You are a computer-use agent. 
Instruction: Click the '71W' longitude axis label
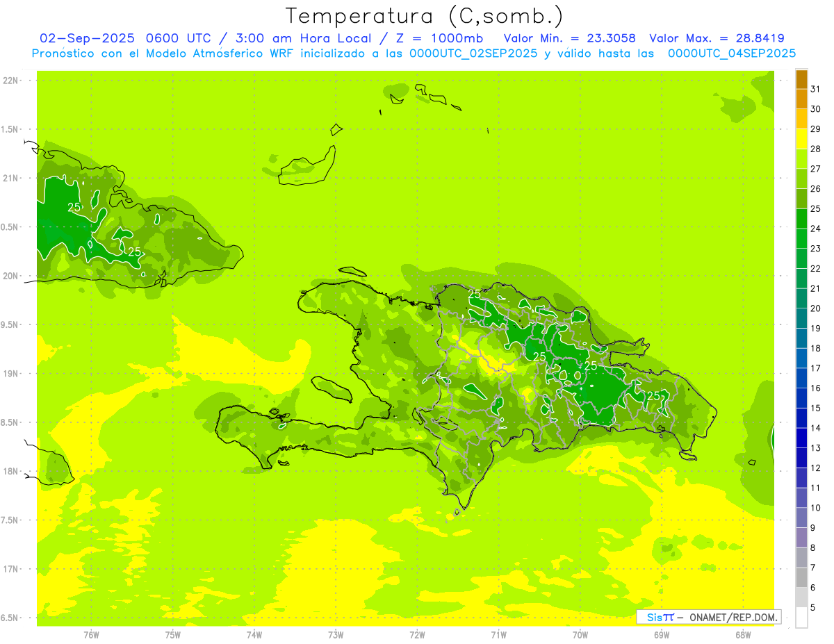498,635
